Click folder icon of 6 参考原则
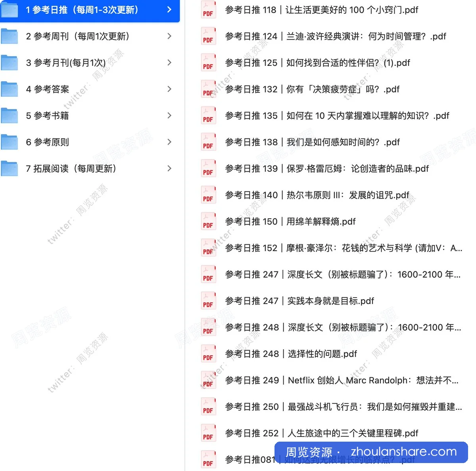The width and height of the screenshot is (476, 471). pyautogui.click(x=10, y=142)
